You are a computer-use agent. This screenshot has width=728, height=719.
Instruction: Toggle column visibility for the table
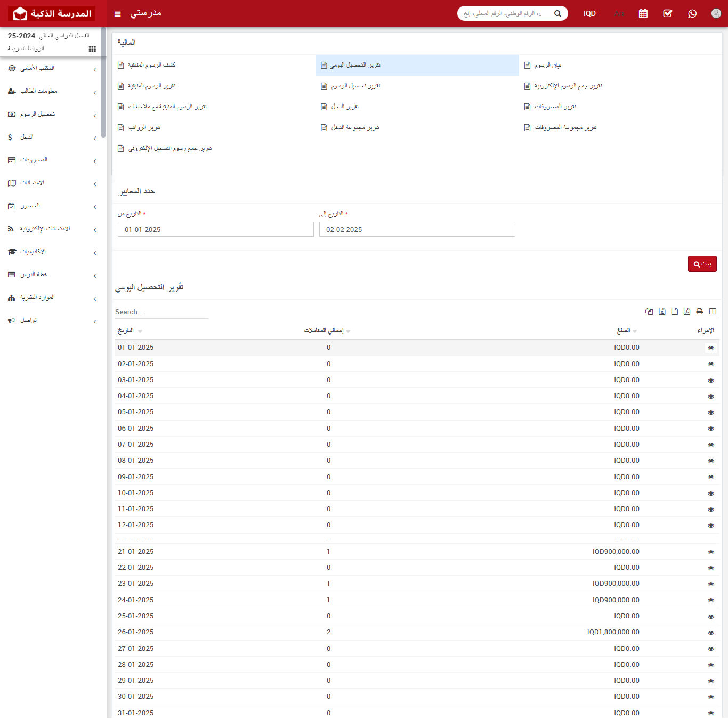point(713,312)
